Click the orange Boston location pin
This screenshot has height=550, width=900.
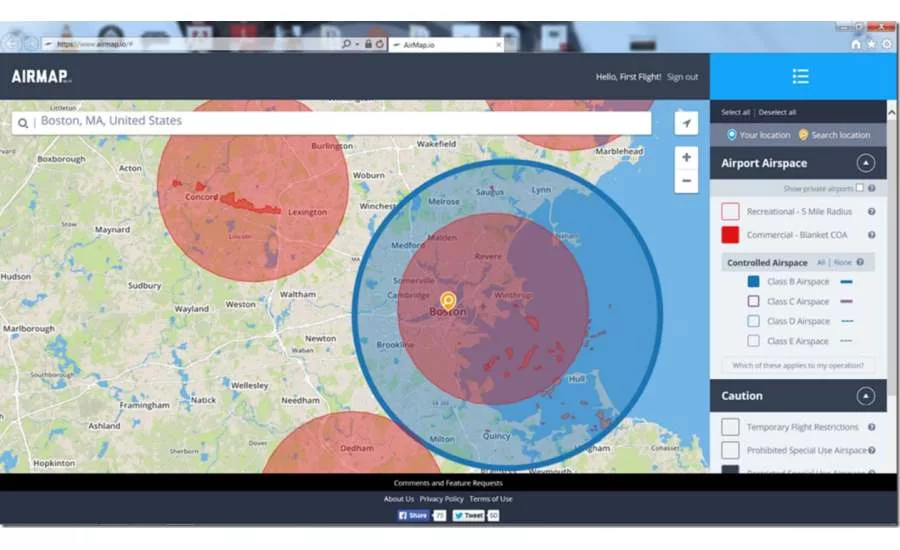448,300
